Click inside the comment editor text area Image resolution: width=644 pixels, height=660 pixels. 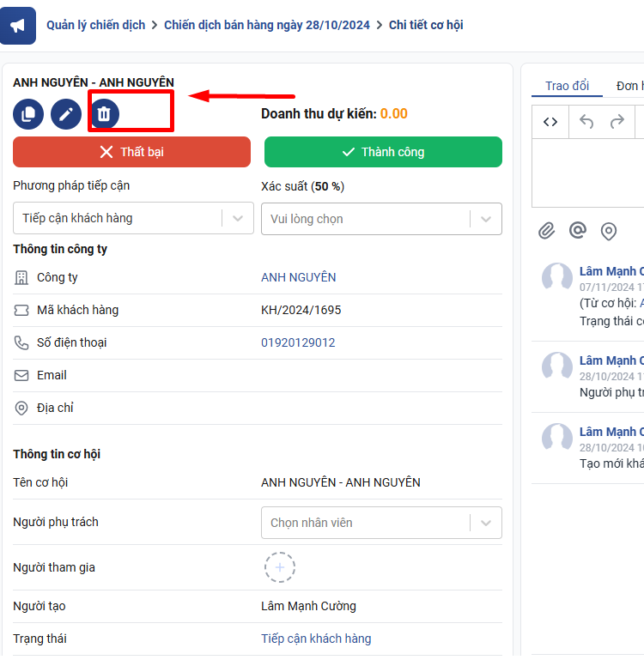(588, 172)
